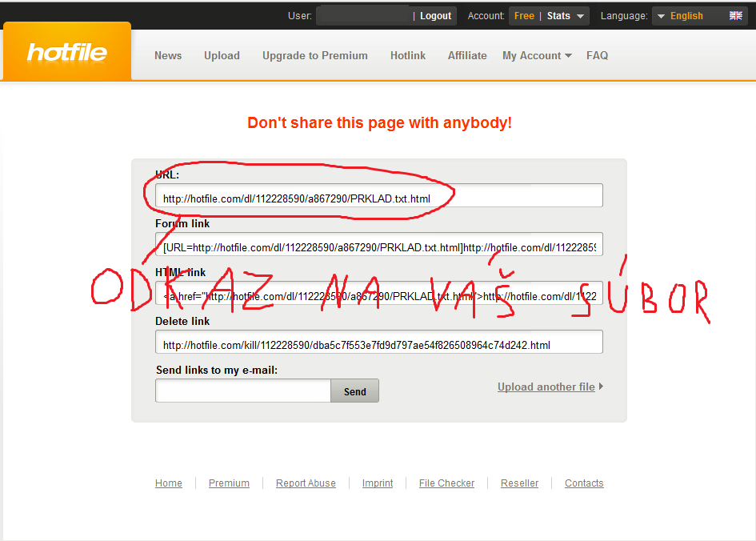Navigate to the Affiliate page
Screen dimensions: 756x541
click(467, 56)
